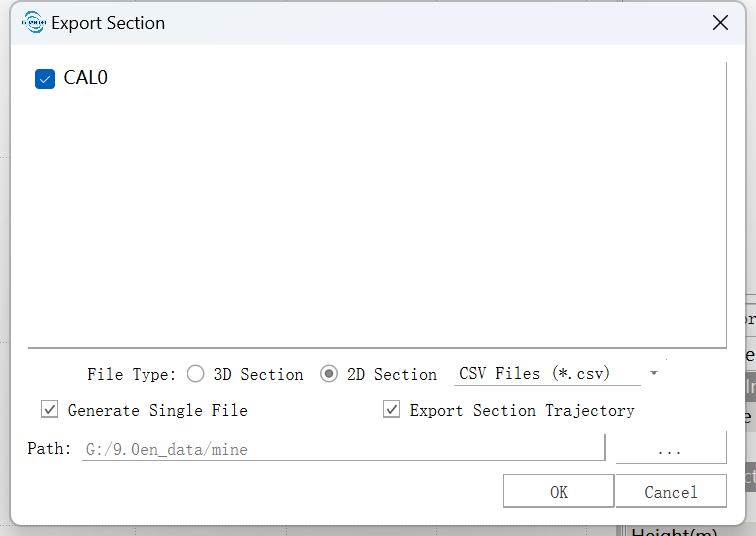
Task: Close the Export Section dialog
Action: pyautogui.click(x=720, y=22)
